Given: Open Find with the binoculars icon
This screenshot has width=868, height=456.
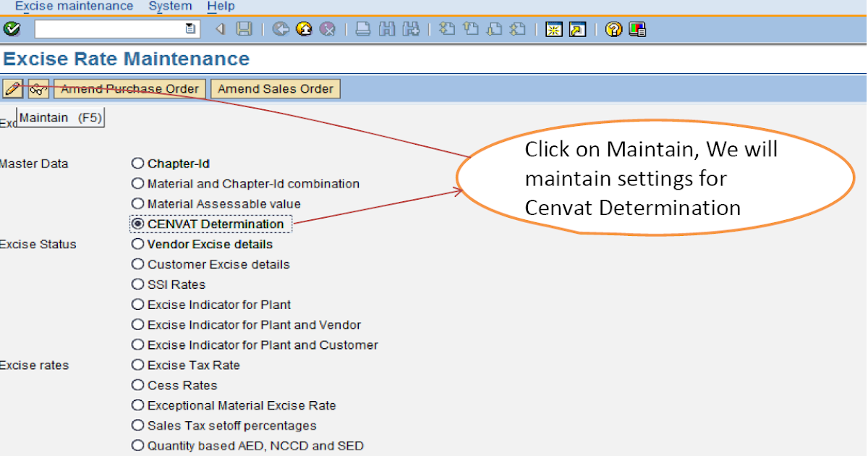Looking at the screenshot, I should (x=387, y=30).
